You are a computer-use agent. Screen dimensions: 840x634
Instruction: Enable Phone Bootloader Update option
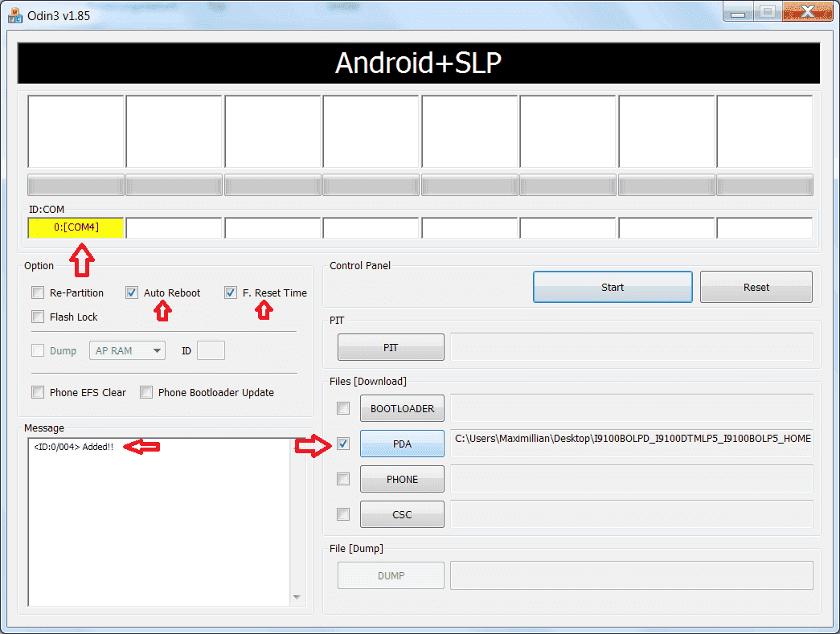(x=146, y=392)
